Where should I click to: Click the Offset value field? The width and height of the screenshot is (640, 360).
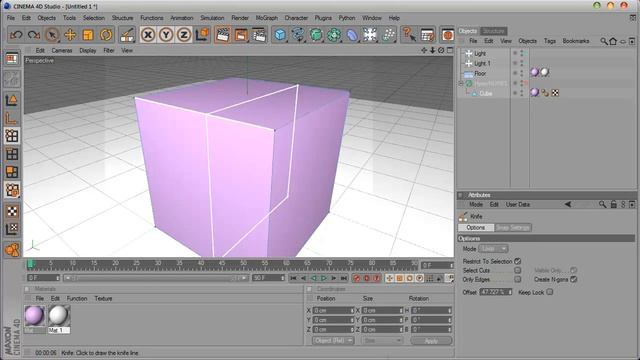click(496, 292)
